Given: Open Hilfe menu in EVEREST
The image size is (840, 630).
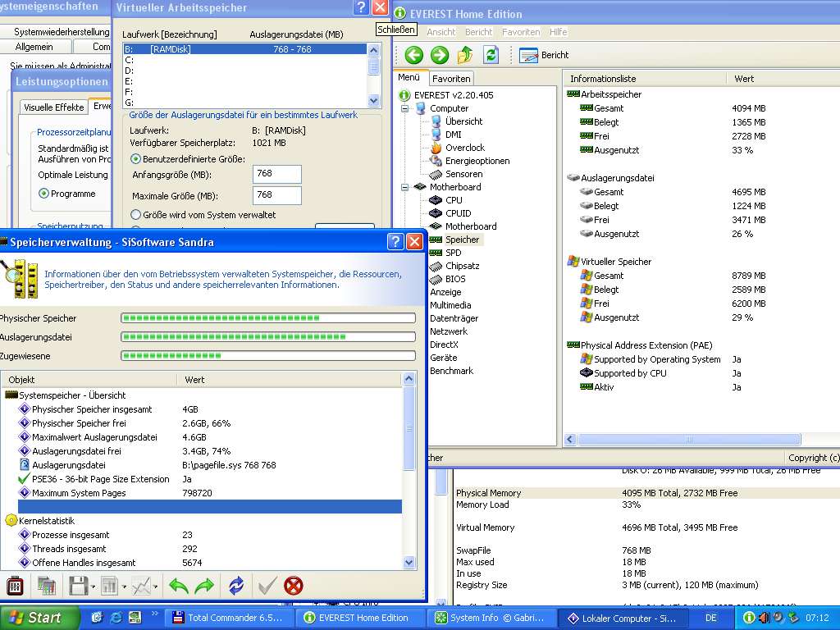Looking at the screenshot, I should (x=558, y=32).
